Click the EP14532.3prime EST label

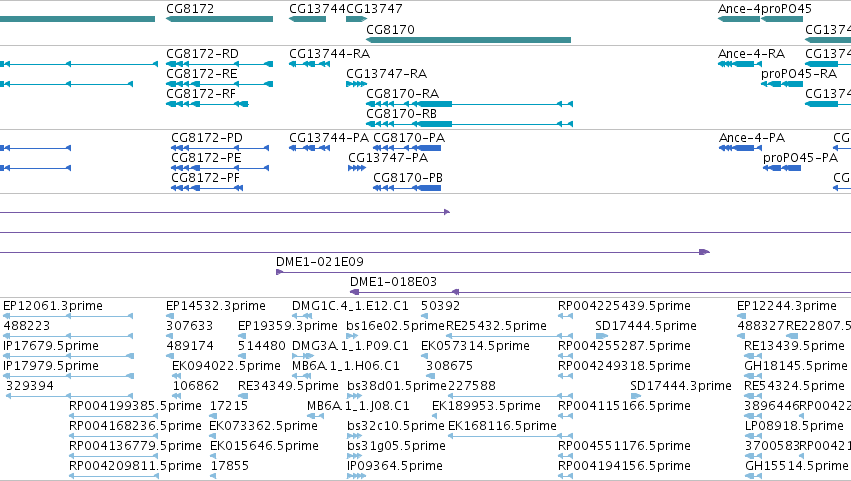click(216, 306)
